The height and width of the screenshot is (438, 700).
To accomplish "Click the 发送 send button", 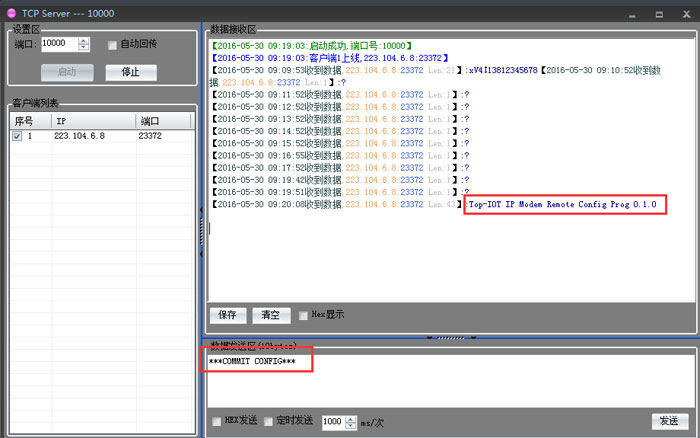I will pos(669,421).
